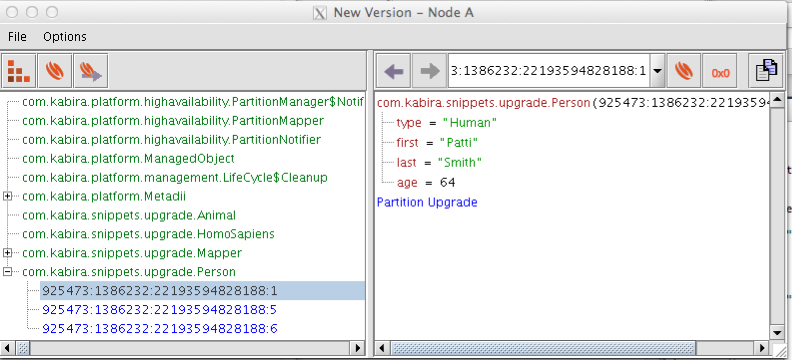This screenshot has height=360, width=792.
Task: Click the left pane horizontal scrollbar thumb
Action: pos(23,347)
